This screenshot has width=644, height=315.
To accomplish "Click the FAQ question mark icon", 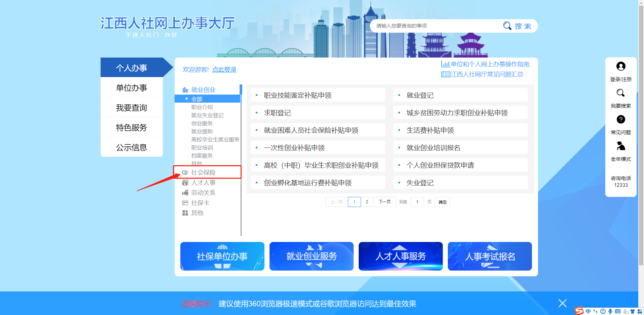I will click(621, 119).
